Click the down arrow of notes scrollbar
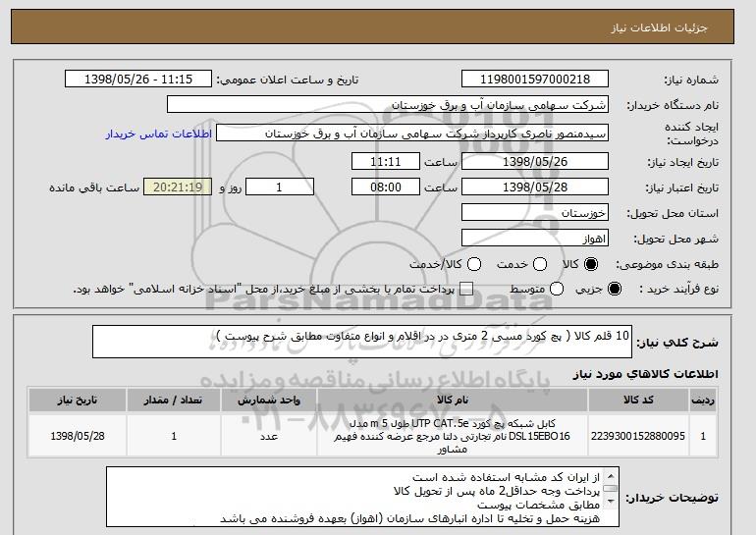Screen dimensions: 756x535 click(x=611, y=502)
